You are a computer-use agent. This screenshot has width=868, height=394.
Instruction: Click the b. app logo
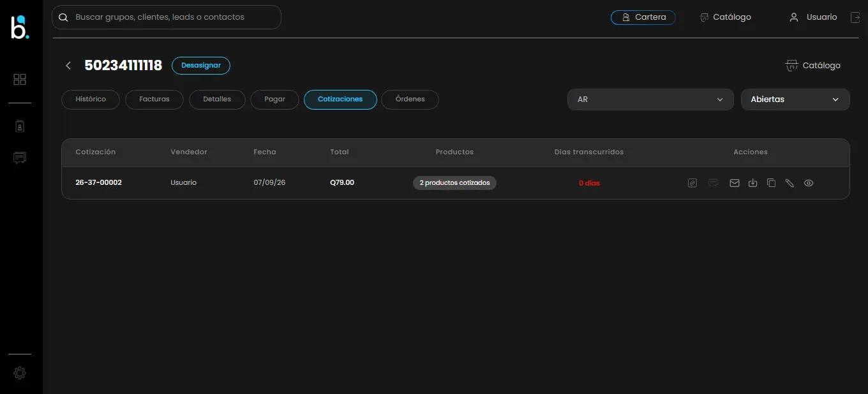click(x=20, y=27)
